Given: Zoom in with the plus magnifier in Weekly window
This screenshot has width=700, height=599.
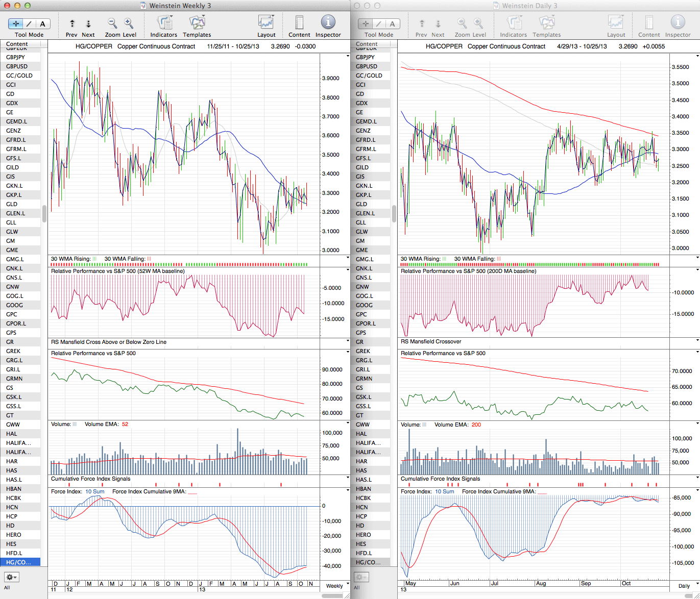Looking at the screenshot, I should [x=129, y=23].
